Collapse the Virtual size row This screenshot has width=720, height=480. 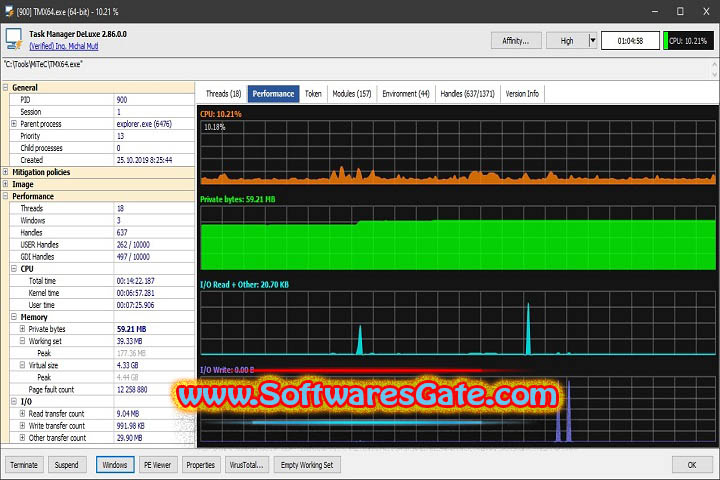click(22, 365)
